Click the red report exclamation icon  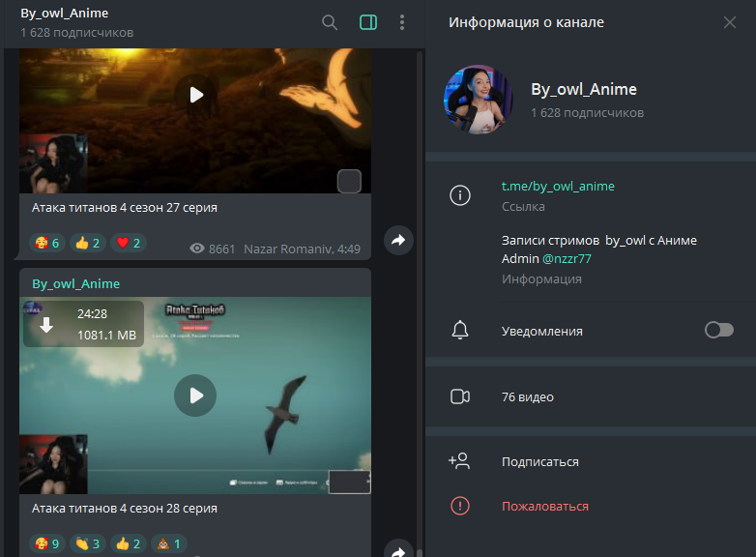click(460, 506)
